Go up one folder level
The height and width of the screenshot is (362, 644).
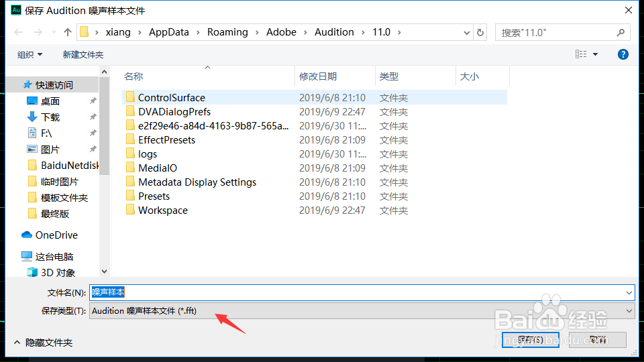tap(68, 32)
